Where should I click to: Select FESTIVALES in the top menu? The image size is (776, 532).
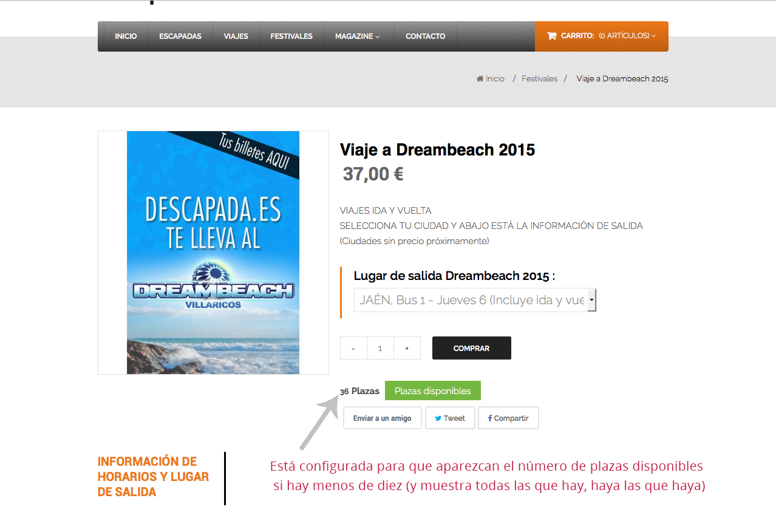click(x=291, y=36)
